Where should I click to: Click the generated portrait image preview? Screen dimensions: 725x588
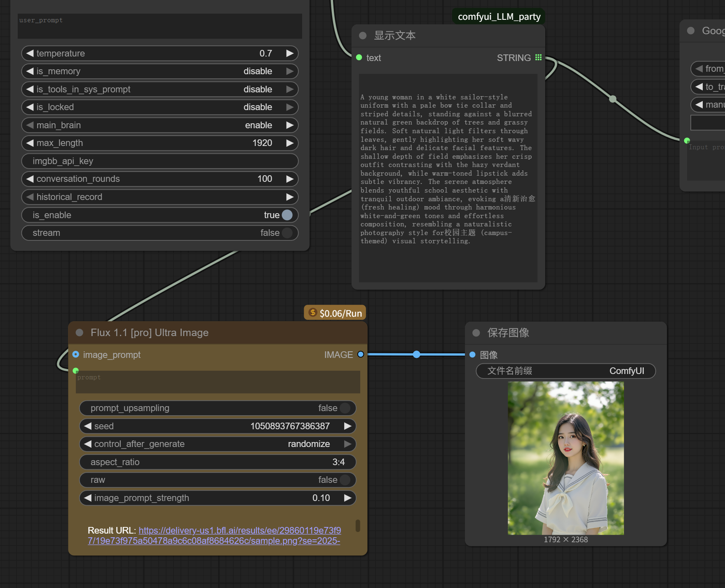coord(565,458)
